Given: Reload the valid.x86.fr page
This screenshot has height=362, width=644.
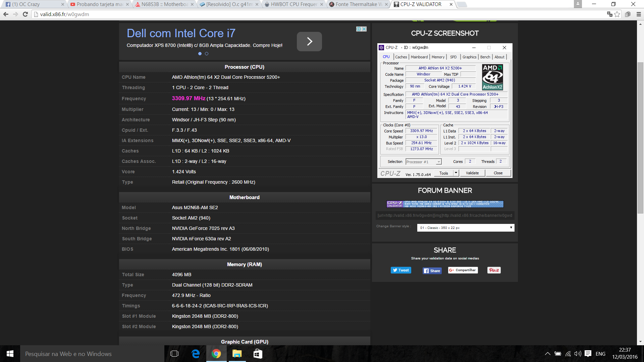Looking at the screenshot, I should [x=25, y=14].
